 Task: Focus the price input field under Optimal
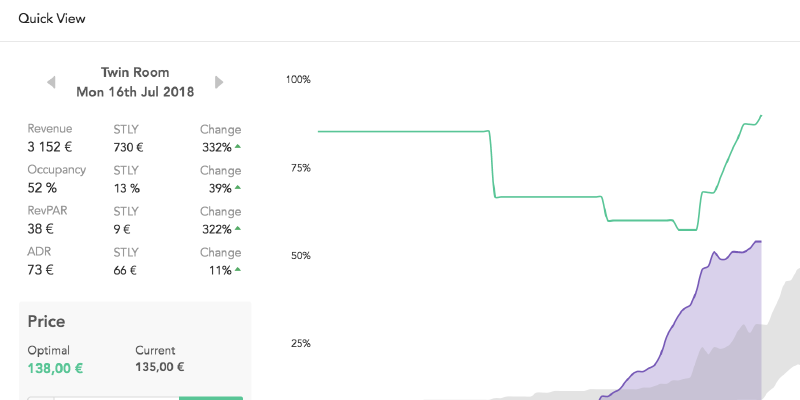pos(117,398)
